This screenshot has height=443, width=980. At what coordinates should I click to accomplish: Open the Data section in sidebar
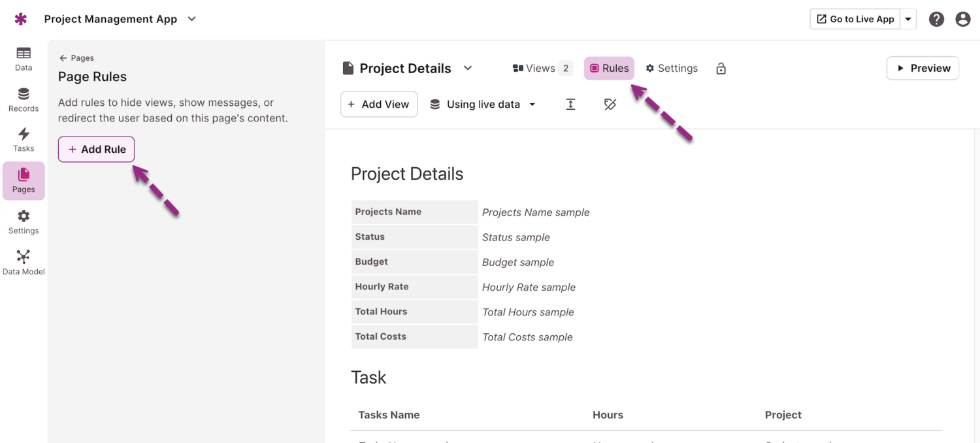(24, 58)
